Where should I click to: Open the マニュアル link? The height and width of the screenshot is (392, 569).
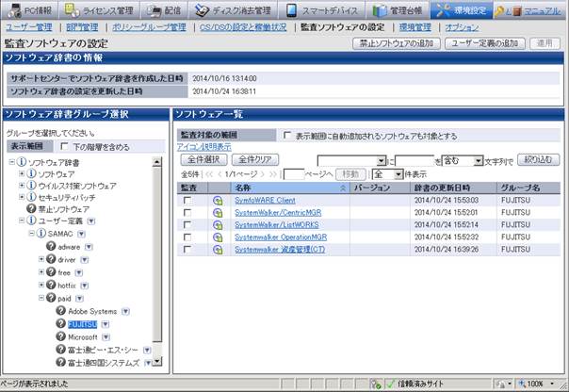[542, 11]
